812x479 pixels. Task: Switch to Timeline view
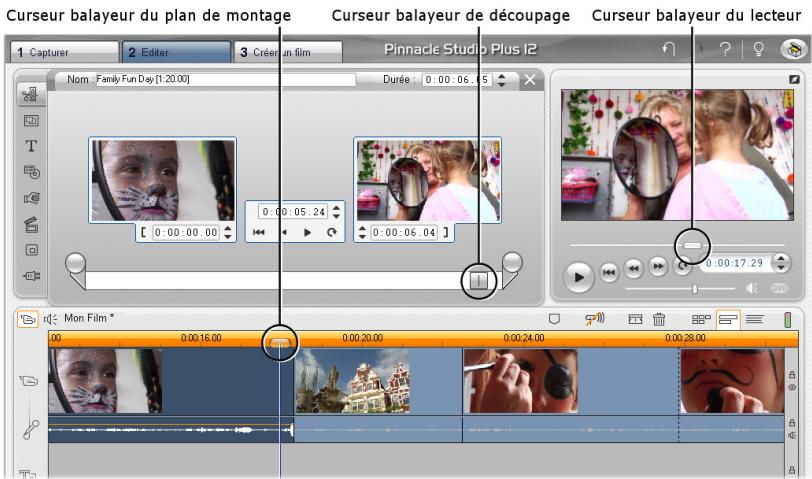click(x=728, y=320)
